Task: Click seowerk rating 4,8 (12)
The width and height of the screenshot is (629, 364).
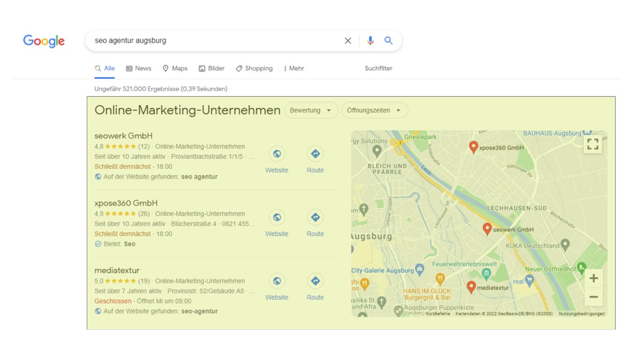Action: click(122, 146)
